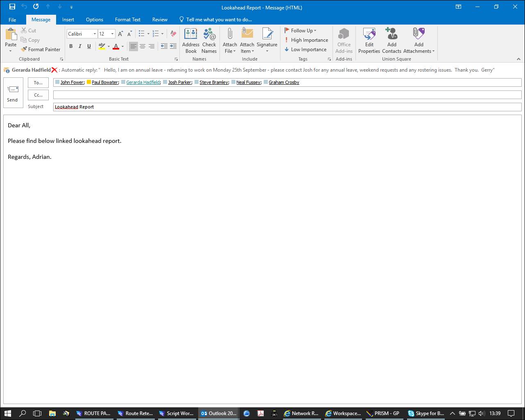
Task: Open the font size dropdown
Action: (x=112, y=34)
